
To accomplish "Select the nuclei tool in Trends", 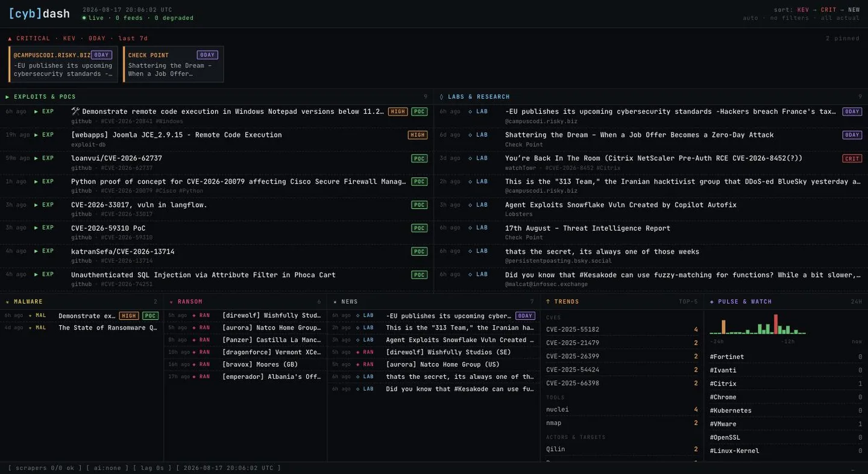I will (x=622, y=410).
